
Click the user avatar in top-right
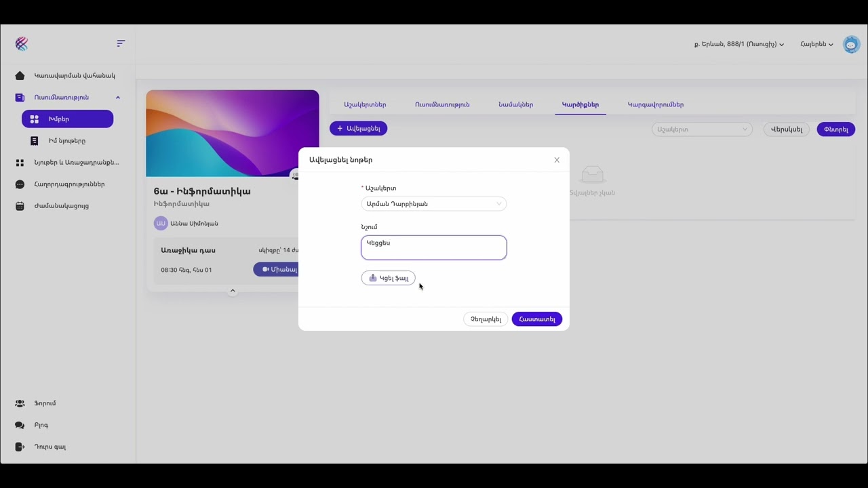point(851,44)
